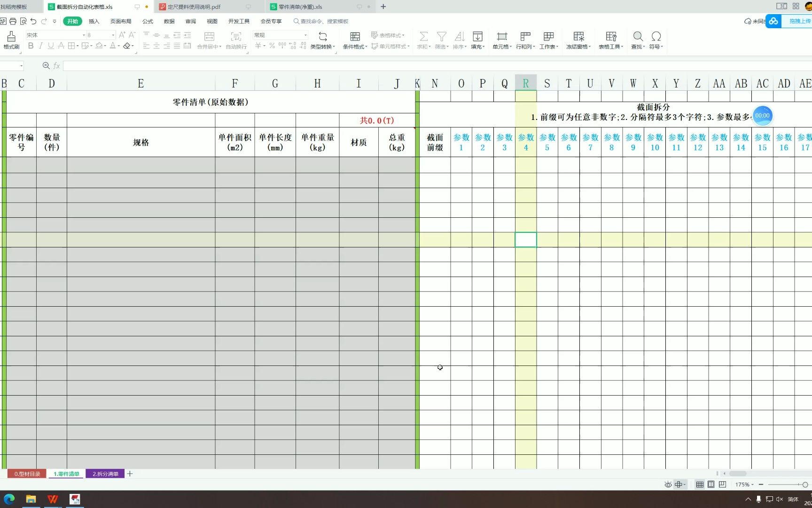Toggle eye protection mode icon in status bar
The image size is (812, 508).
668,484
